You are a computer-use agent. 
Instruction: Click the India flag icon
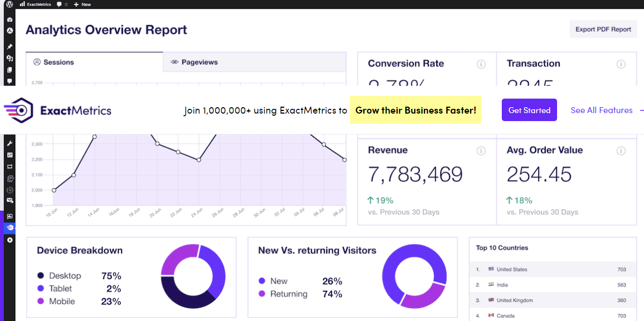coord(491,285)
